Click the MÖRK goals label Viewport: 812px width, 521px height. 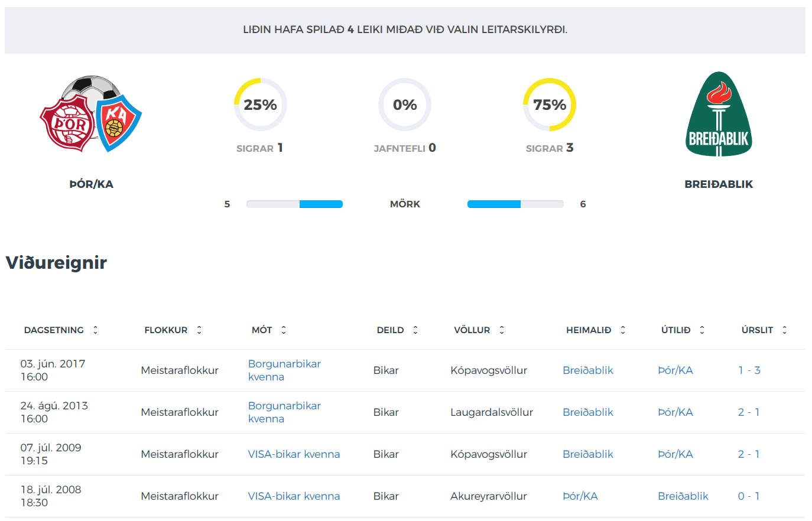(405, 204)
